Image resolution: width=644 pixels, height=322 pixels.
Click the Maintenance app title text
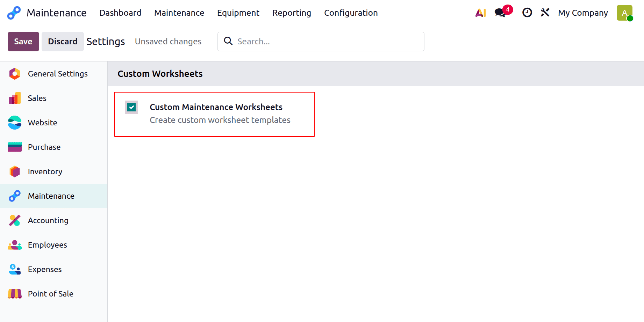pos(57,13)
